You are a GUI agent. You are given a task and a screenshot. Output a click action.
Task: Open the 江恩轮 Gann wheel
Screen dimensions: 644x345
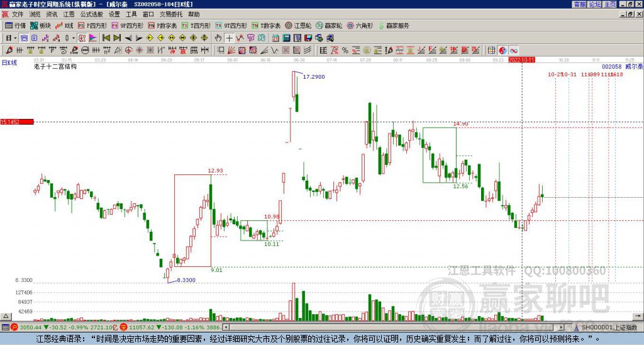pyautogui.click(x=298, y=25)
